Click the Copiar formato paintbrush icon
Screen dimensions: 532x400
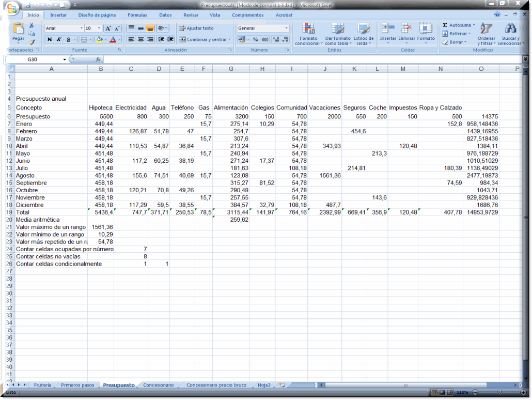pyautogui.click(x=32, y=42)
